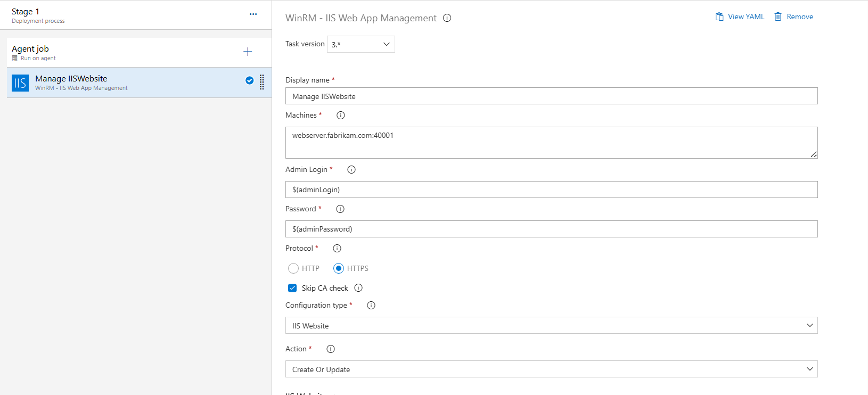Show info for Protocol option

[x=337, y=249]
